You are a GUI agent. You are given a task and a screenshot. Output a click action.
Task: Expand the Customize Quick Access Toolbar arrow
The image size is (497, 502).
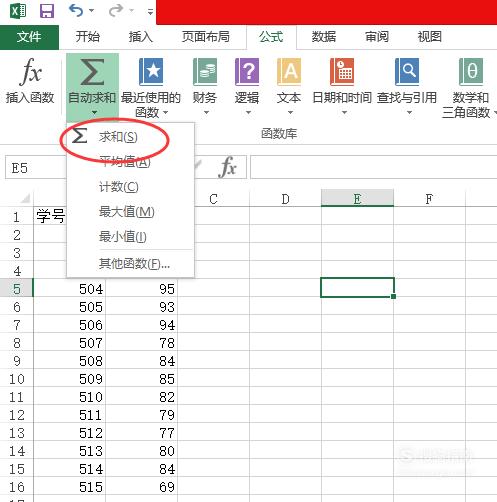150,12
